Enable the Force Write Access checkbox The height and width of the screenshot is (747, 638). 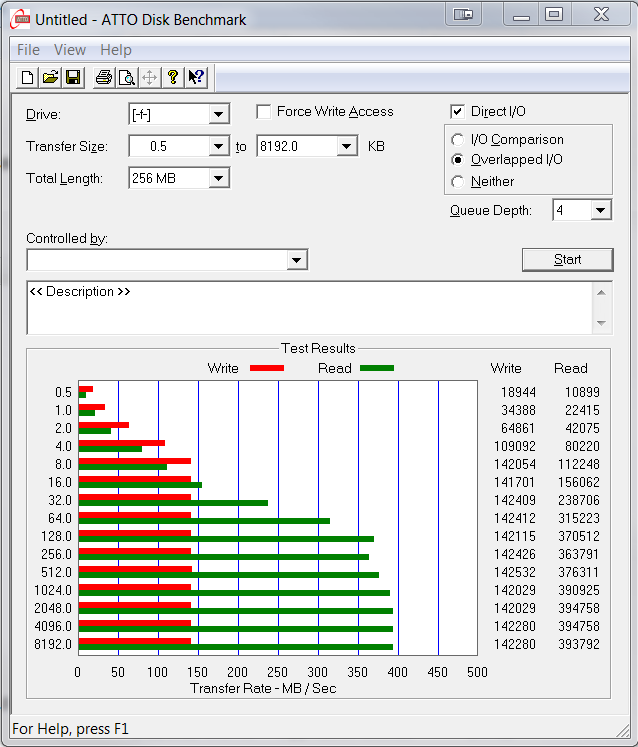(264, 112)
